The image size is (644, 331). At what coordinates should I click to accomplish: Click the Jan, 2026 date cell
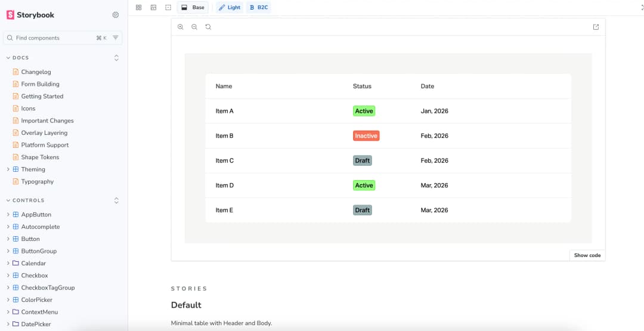(435, 111)
